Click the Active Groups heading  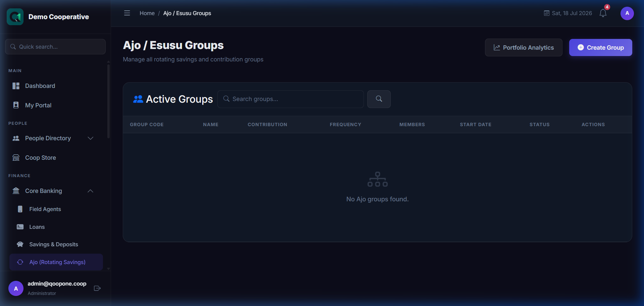[x=179, y=99]
